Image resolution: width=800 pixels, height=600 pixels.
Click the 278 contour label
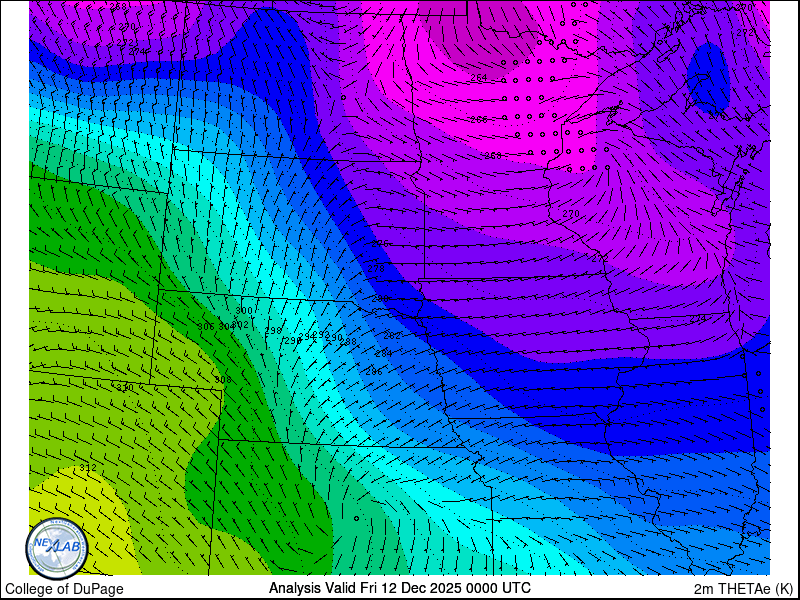point(376,268)
